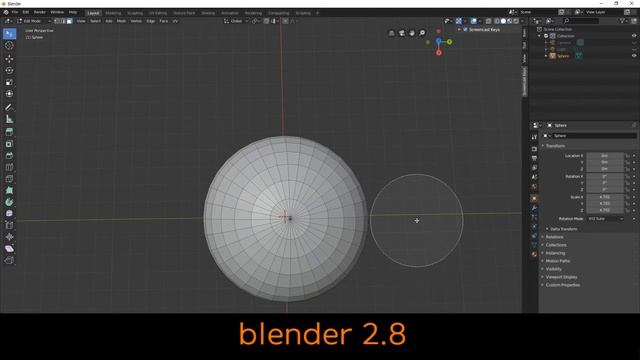640x360 pixels.
Task: Pick the Annotate pencil tool
Action: [9, 107]
